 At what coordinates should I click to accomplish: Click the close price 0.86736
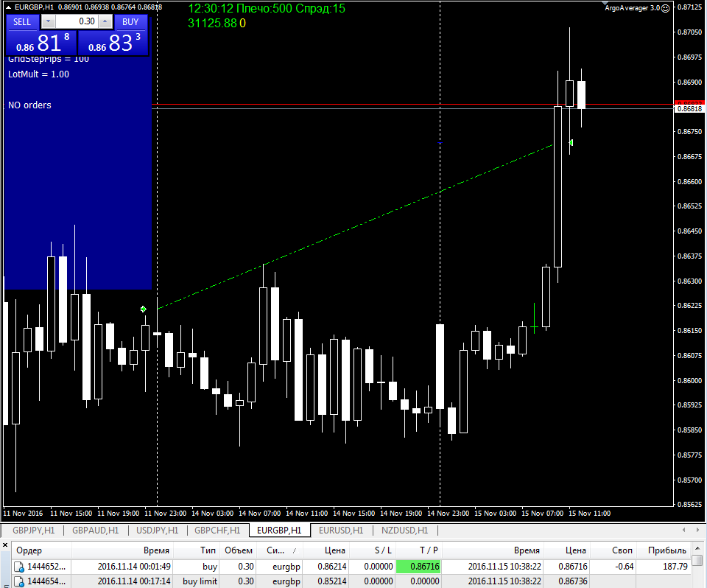pyautogui.click(x=573, y=581)
